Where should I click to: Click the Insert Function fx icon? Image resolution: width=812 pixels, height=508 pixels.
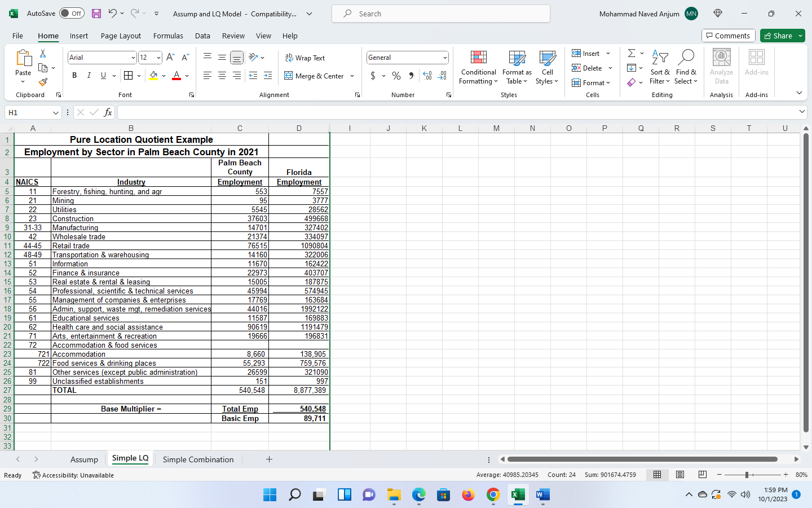point(108,112)
